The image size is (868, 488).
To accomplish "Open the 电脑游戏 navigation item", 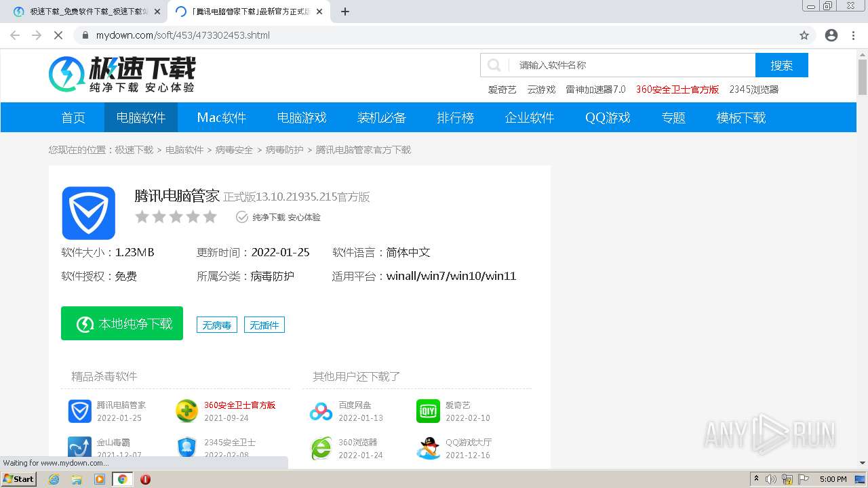I will click(302, 117).
